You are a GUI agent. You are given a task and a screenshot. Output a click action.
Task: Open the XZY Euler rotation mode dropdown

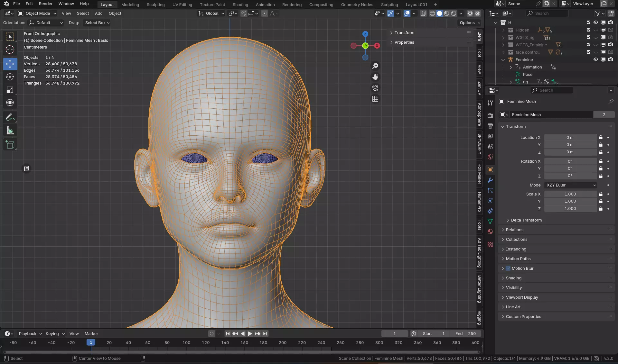tap(570, 185)
